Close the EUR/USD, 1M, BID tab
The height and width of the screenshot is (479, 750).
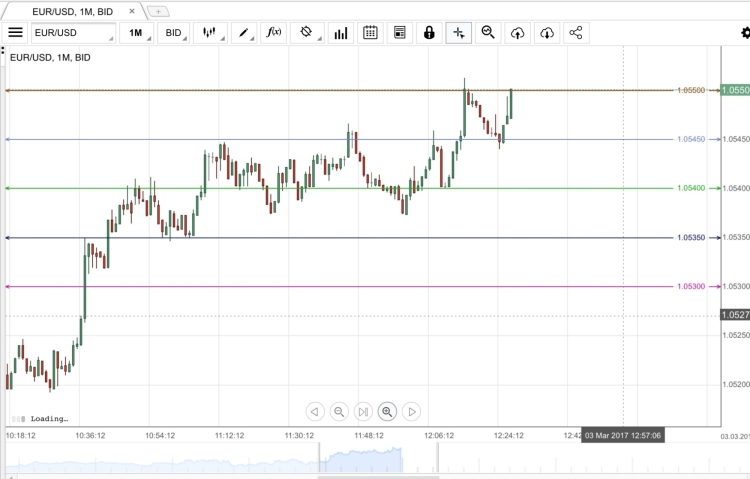coord(132,11)
